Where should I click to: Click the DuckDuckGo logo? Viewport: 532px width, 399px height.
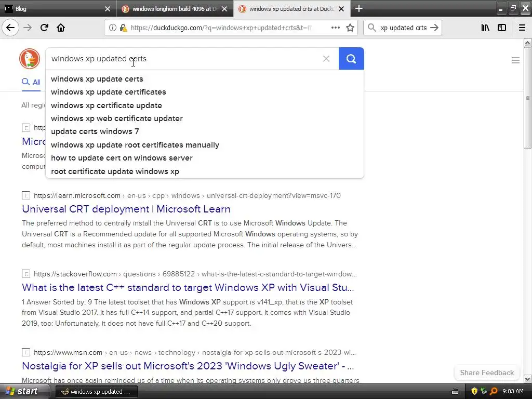click(30, 59)
